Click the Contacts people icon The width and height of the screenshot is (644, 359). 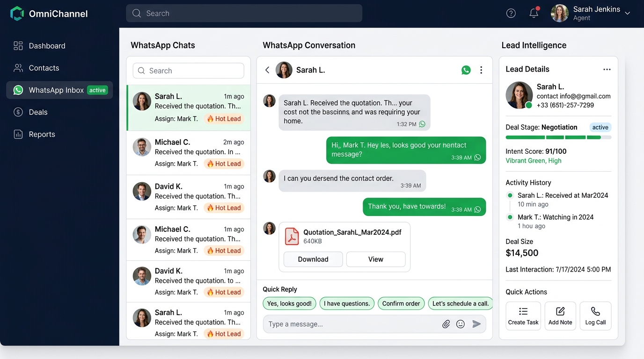[x=18, y=68]
